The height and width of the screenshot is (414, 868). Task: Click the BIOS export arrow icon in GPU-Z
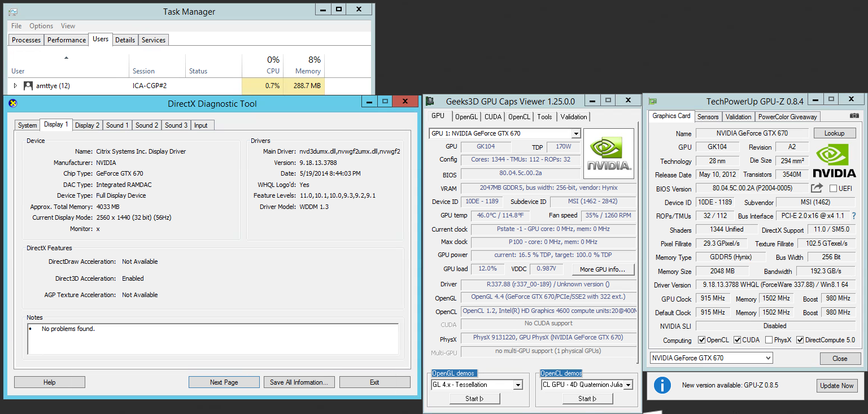817,188
